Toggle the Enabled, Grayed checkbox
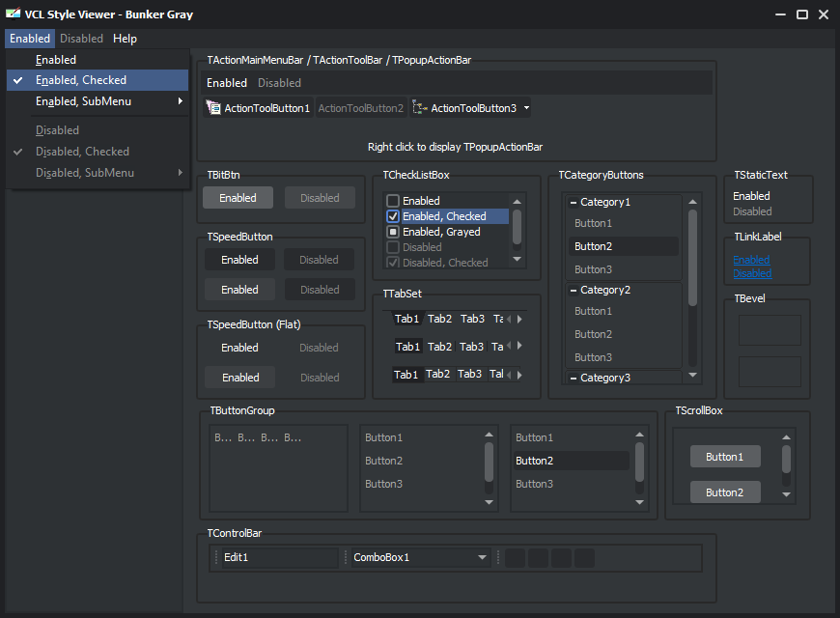This screenshot has width=840, height=618. point(393,232)
